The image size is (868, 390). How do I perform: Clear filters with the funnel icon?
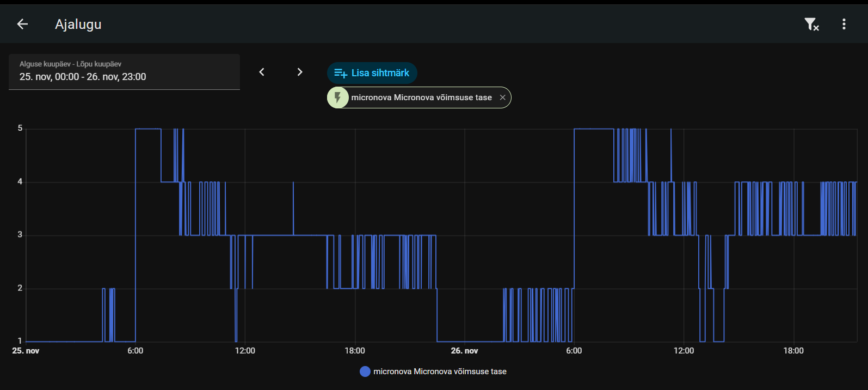[x=811, y=24]
